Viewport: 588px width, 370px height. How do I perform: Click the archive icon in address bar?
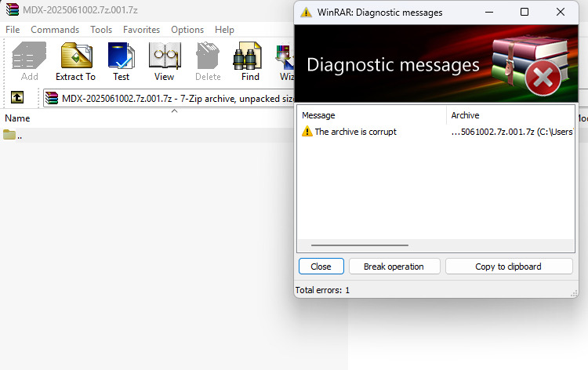tap(52, 98)
